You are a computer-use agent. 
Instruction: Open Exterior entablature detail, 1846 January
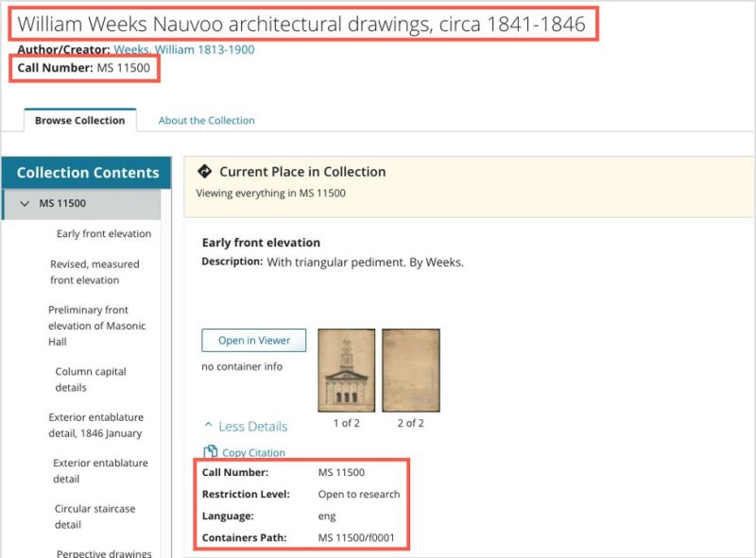(x=95, y=425)
